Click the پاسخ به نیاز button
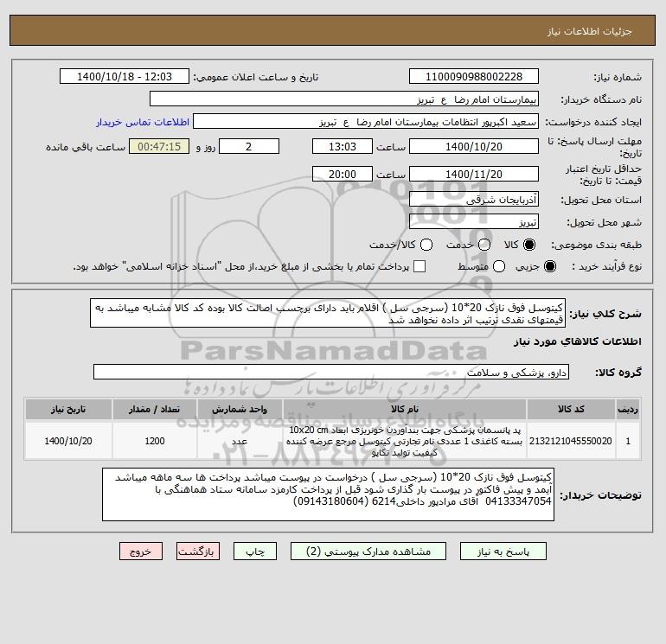 pyautogui.click(x=503, y=551)
